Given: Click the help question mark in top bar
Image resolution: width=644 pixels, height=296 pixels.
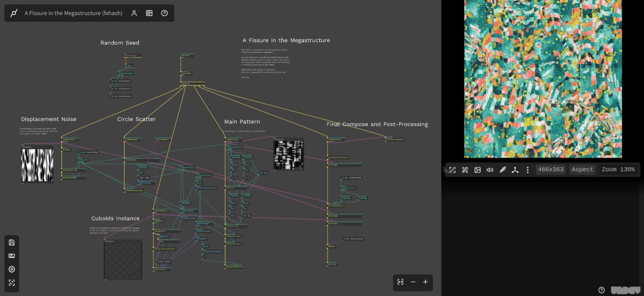Looking at the screenshot, I should point(164,13).
